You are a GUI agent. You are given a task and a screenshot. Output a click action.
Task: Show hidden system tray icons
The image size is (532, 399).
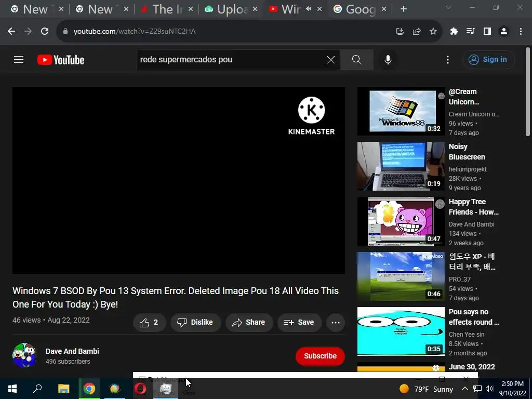[465, 389]
